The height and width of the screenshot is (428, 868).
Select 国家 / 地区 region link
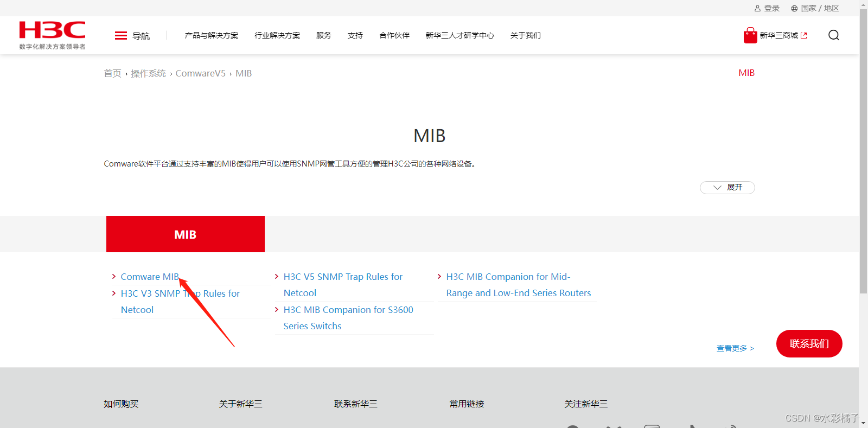[x=820, y=8]
